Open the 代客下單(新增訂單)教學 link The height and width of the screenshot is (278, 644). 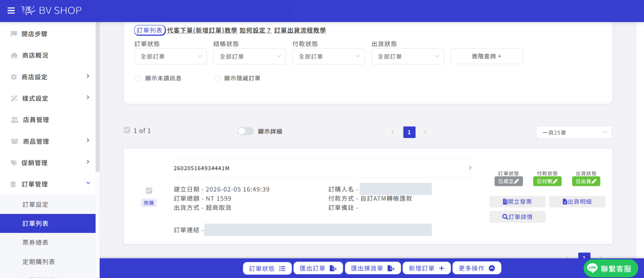[202, 31]
